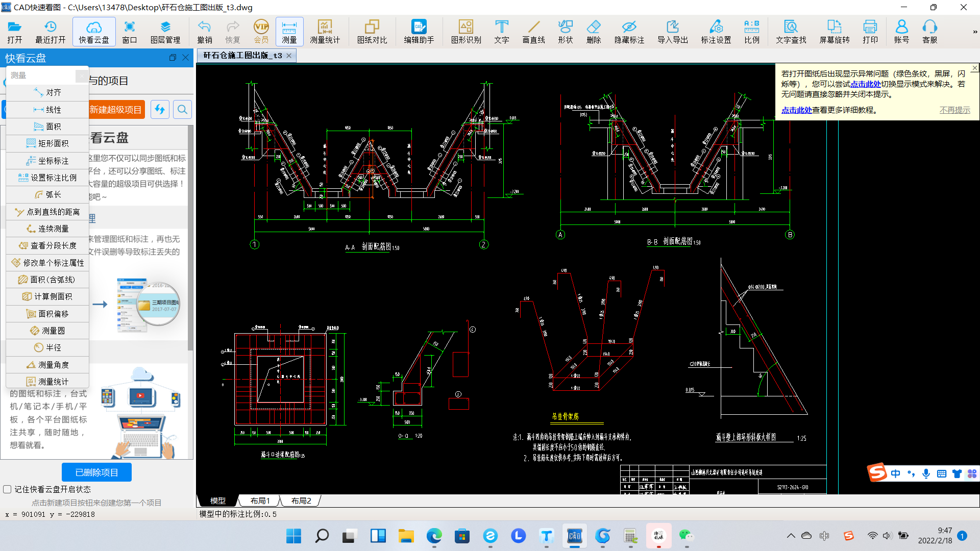
Task: Toggle 隐藏标注 hide annotations
Action: (x=629, y=32)
